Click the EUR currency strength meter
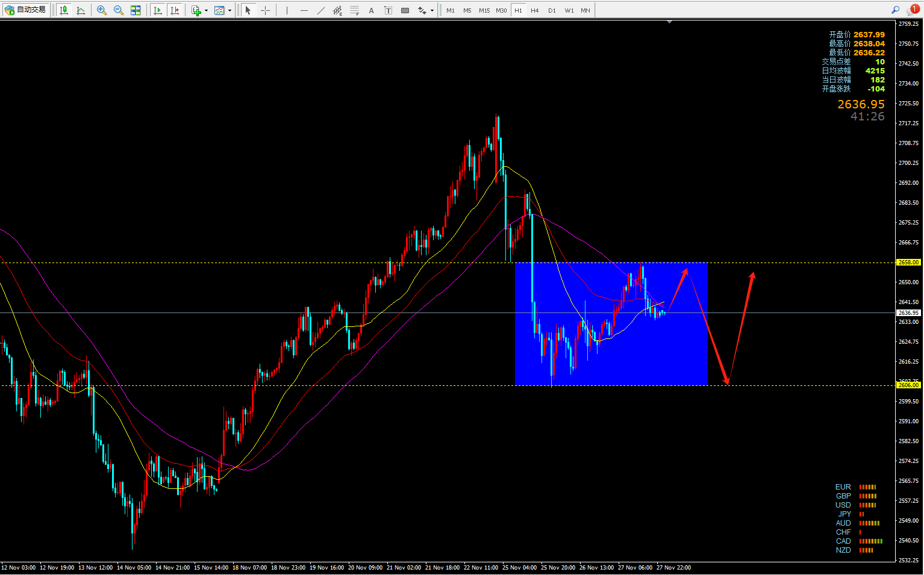Viewport: 924px width, 575px height. tap(868, 487)
